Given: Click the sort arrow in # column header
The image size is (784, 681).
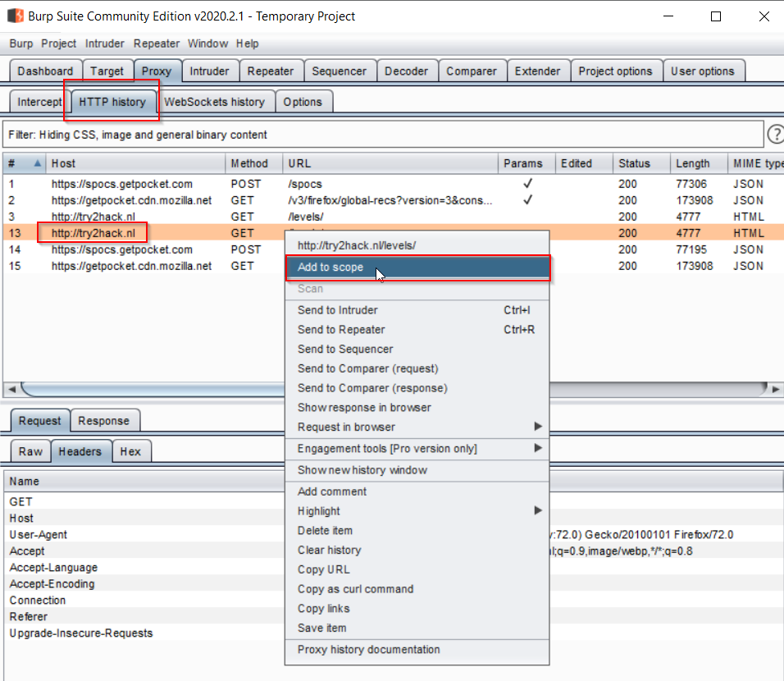Looking at the screenshot, I should click(x=37, y=163).
